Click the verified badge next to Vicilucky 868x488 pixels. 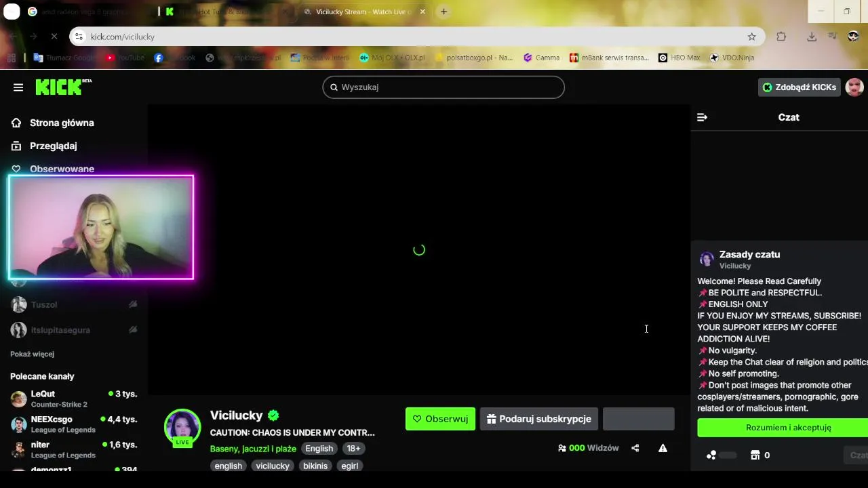(273, 415)
